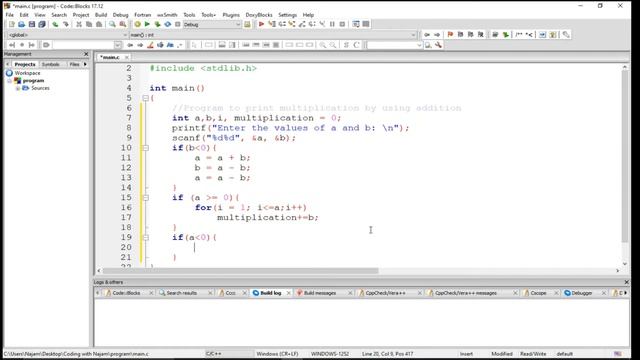The width and height of the screenshot is (640, 360).
Task: Open the Plugins menu
Action: click(x=231, y=15)
